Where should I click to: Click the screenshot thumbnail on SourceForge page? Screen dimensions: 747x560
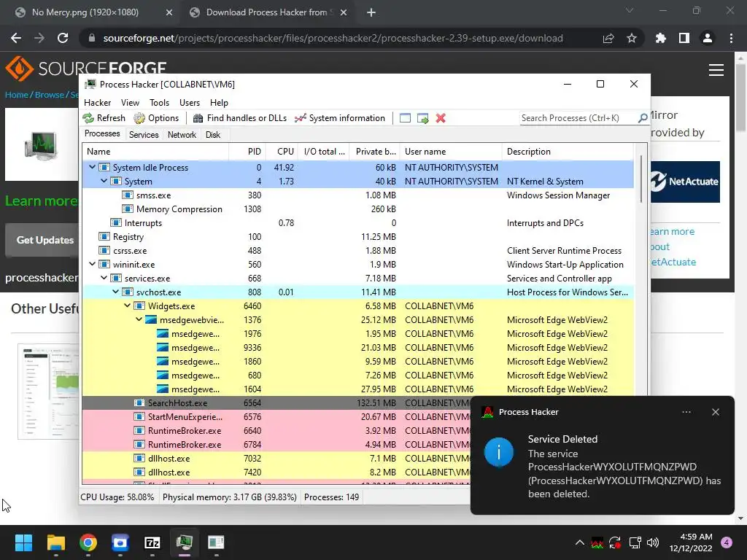pos(48,392)
